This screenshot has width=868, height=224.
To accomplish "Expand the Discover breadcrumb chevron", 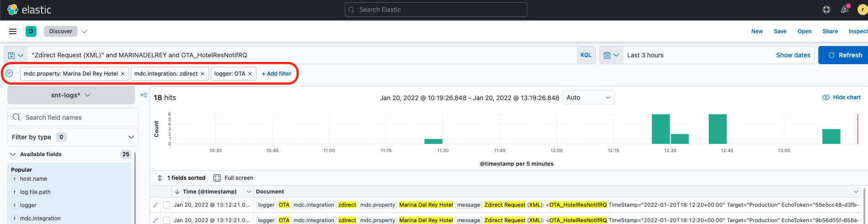I will [85, 31].
